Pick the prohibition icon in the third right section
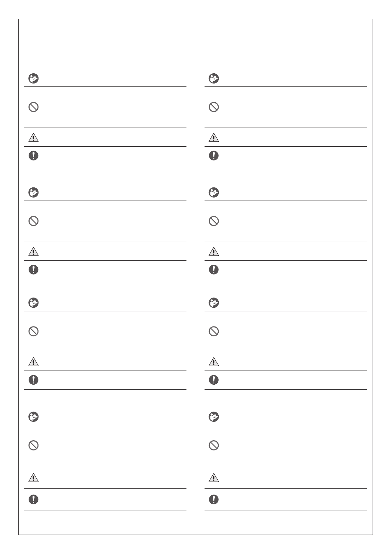This screenshot has height=554, width=392. tap(214, 331)
